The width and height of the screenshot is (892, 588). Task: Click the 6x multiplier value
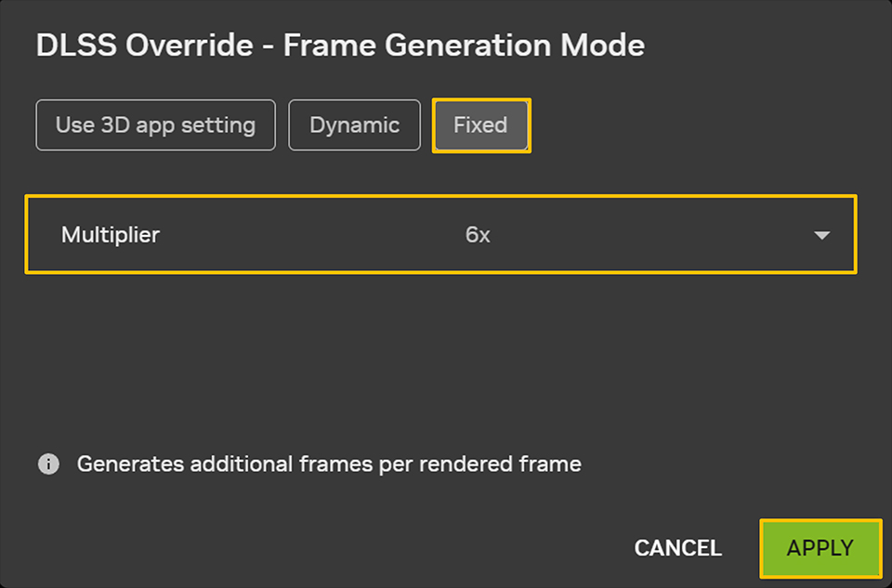pyautogui.click(x=478, y=236)
